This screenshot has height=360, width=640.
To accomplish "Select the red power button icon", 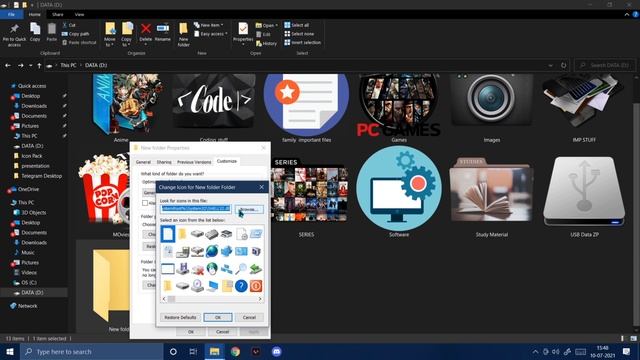I will tap(256, 286).
